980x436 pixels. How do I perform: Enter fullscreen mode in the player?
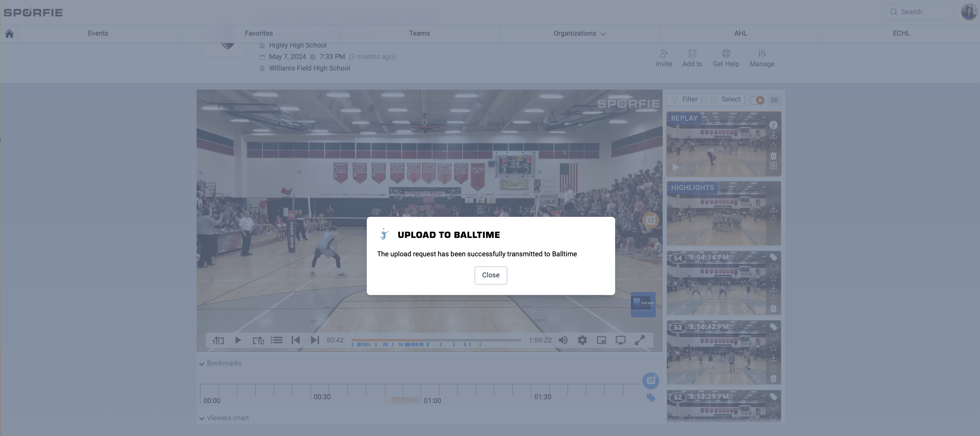pos(640,340)
